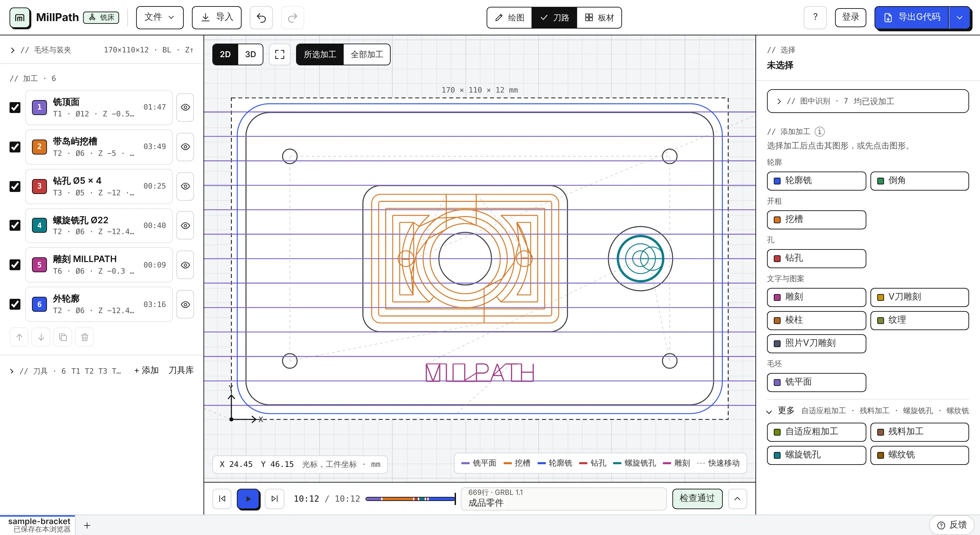The image size is (980, 535).
Task: Move selected operation down arrow
Action: tap(41, 337)
